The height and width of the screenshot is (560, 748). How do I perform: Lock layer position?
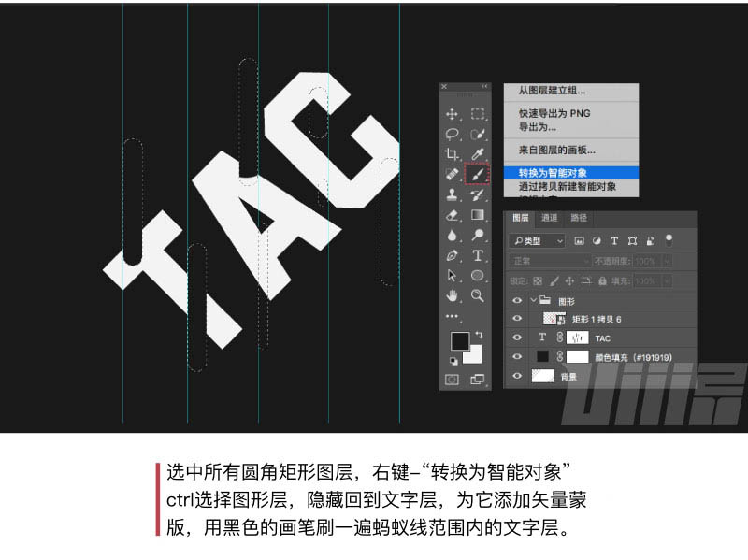(x=569, y=281)
